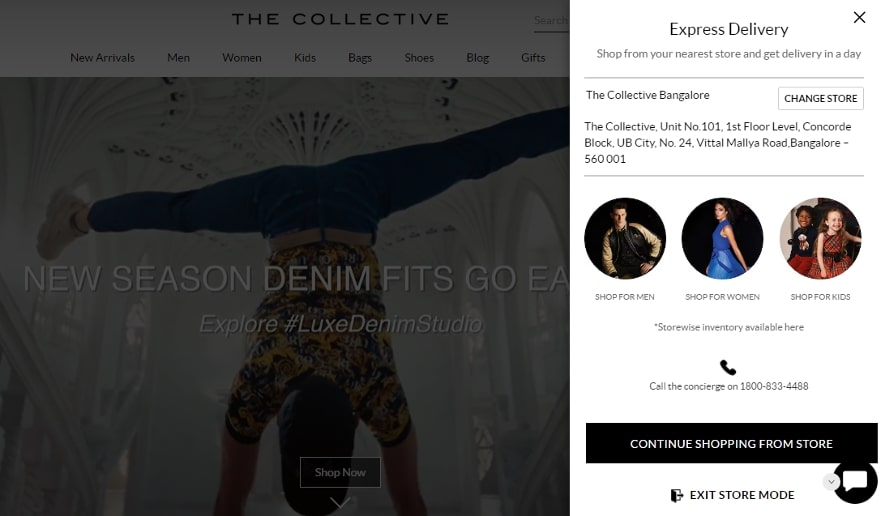Open the Women menu item
This screenshot has height=516, width=886.
tap(241, 58)
